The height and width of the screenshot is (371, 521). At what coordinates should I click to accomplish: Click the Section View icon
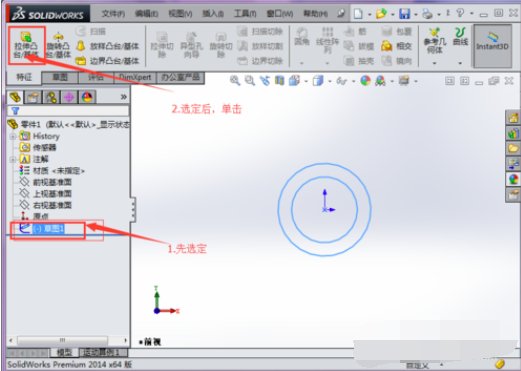pos(279,80)
